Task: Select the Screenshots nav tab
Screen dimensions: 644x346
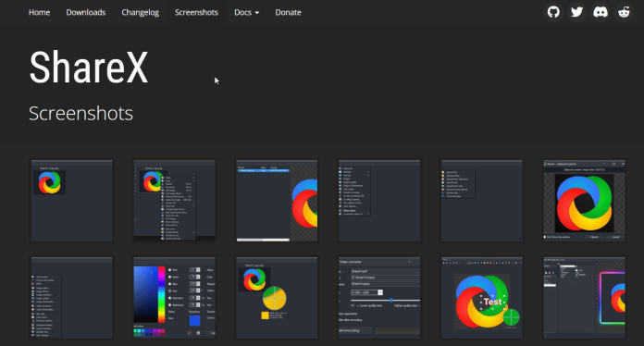Action: (196, 12)
